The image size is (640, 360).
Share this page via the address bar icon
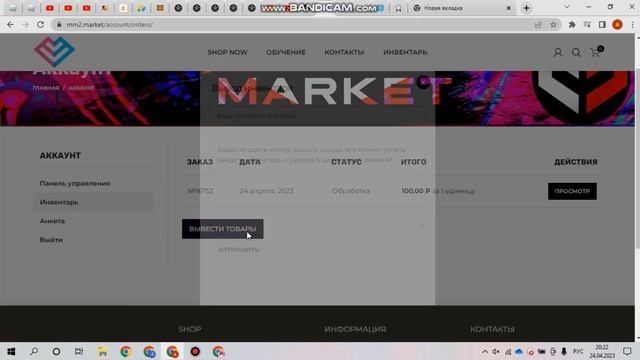[x=538, y=24]
